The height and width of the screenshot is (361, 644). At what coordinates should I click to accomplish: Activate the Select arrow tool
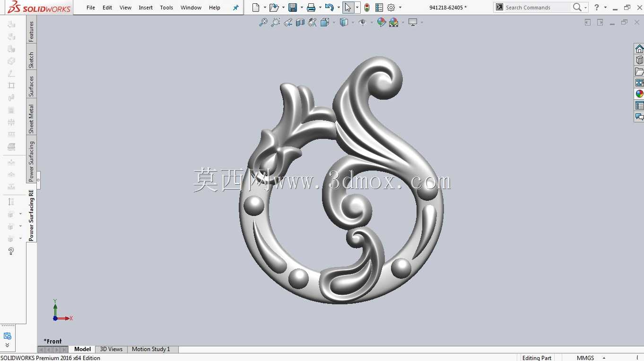[x=348, y=8]
